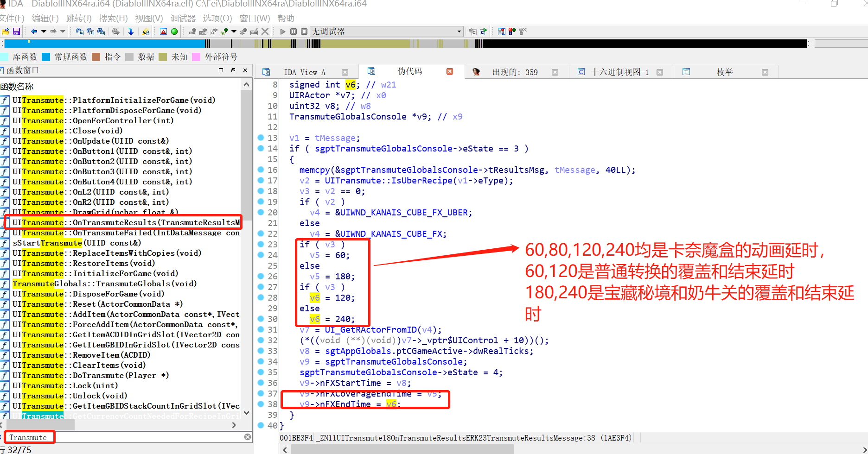Open the 视图(V) menu
The height and width of the screenshot is (454, 868).
point(149,19)
